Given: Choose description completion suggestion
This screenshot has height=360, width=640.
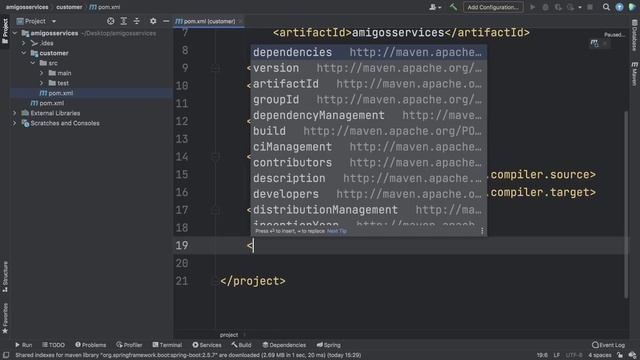Looking at the screenshot, I should pyautogui.click(x=369, y=178).
